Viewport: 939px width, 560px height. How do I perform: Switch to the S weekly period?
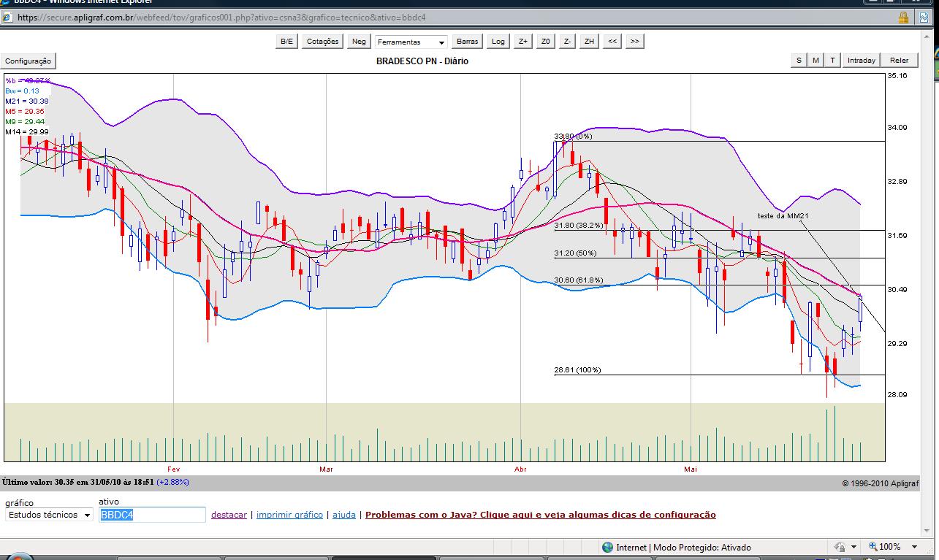point(798,61)
